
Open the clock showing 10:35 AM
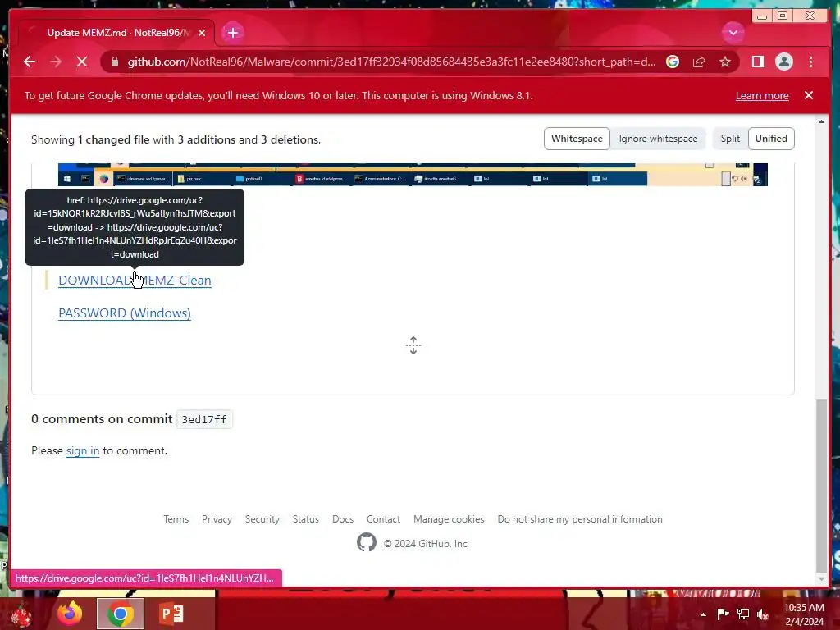tap(804, 614)
